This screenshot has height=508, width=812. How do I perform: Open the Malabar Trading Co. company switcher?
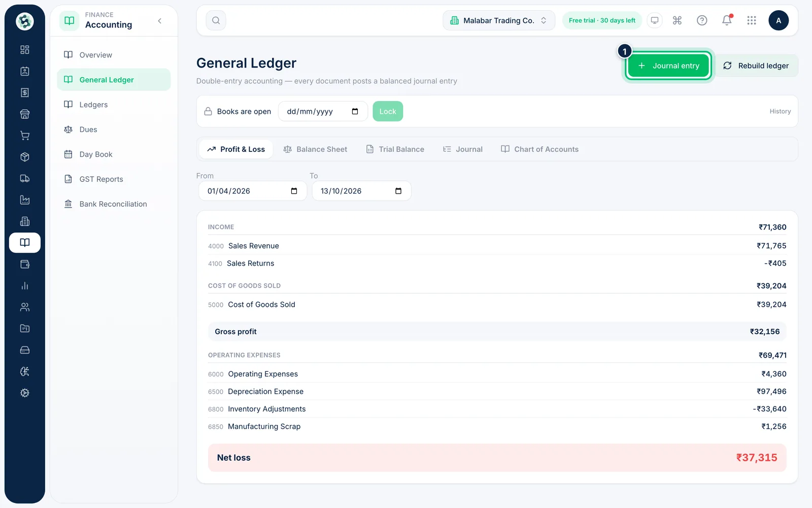tap(499, 20)
